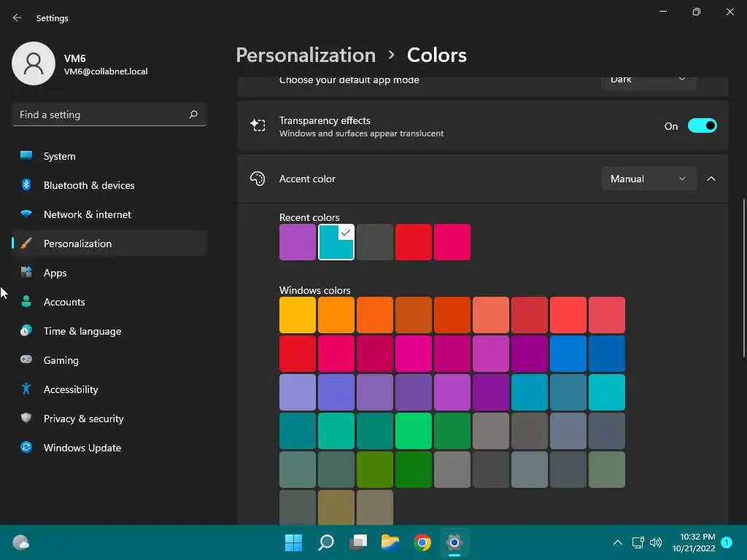Launch File Explorer from the taskbar
This screenshot has width=747, height=560.
tap(390, 542)
